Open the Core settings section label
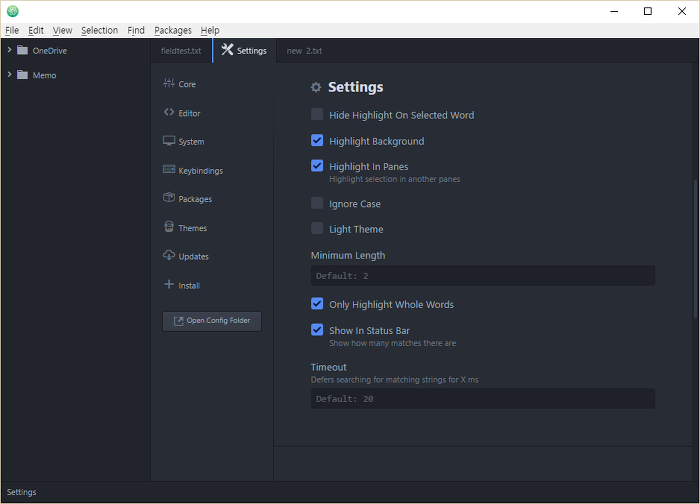The image size is (700, 504). coord(187,84)
